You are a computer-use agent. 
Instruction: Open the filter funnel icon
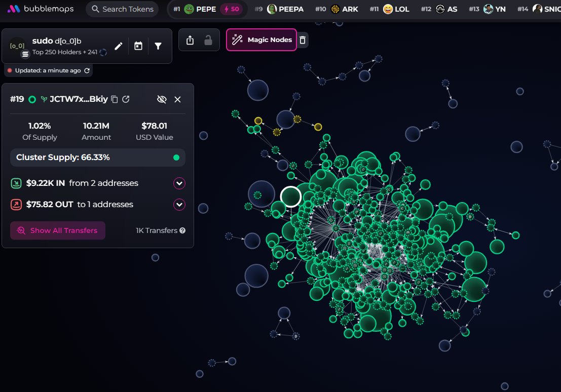(158, 46)
